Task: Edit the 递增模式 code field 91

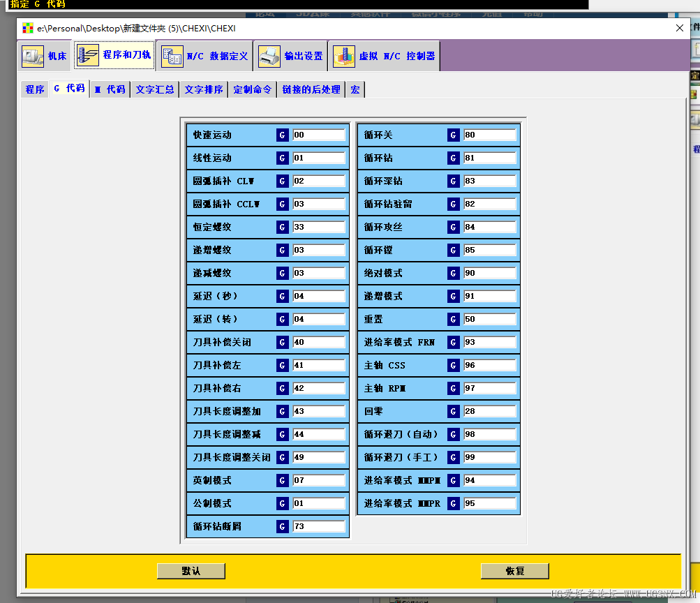Action: pos(490,296)
